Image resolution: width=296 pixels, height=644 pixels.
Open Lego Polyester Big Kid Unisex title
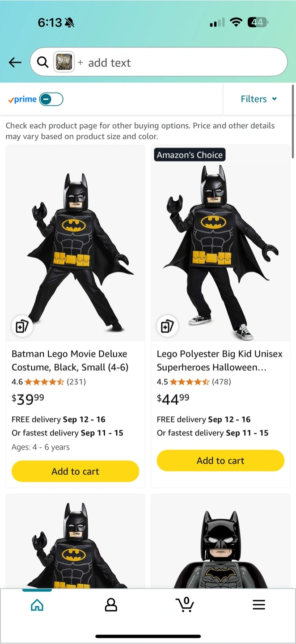(220, 360)
